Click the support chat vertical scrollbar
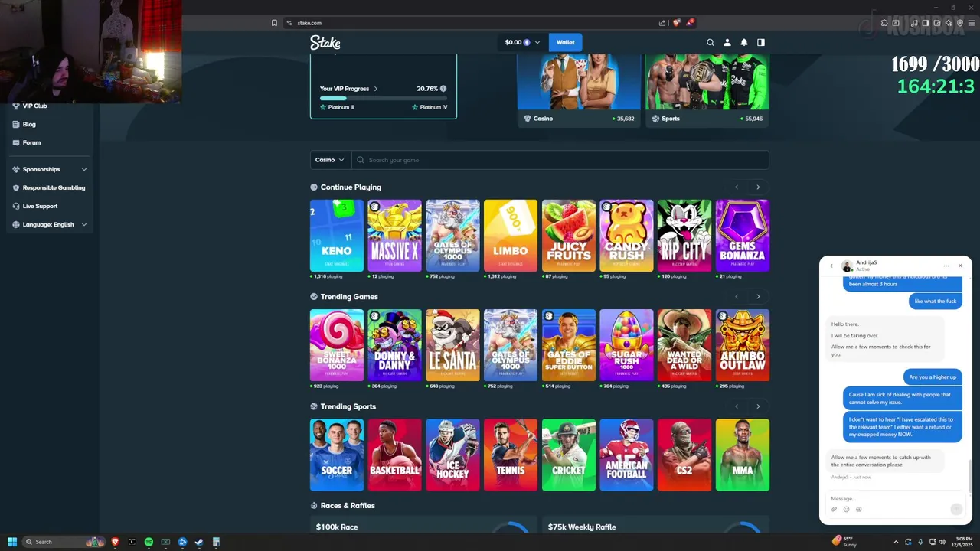Viewport: 980px width, 551px height. pos(969,474)
